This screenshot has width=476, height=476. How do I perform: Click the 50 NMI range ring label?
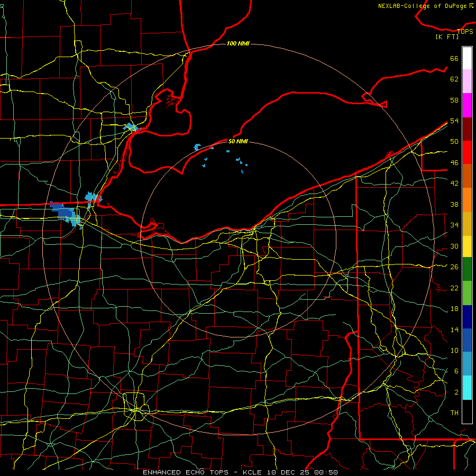238,141
